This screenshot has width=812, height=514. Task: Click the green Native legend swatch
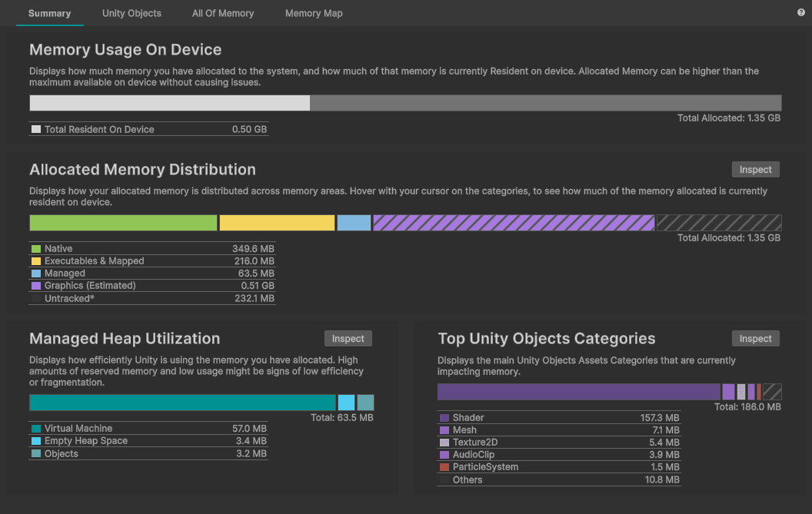coord(35,249)
